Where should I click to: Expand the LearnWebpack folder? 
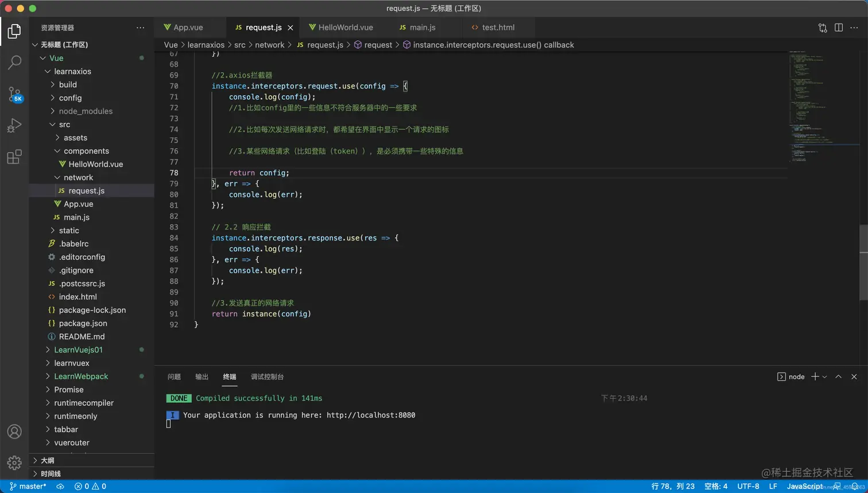coord(92,376)
